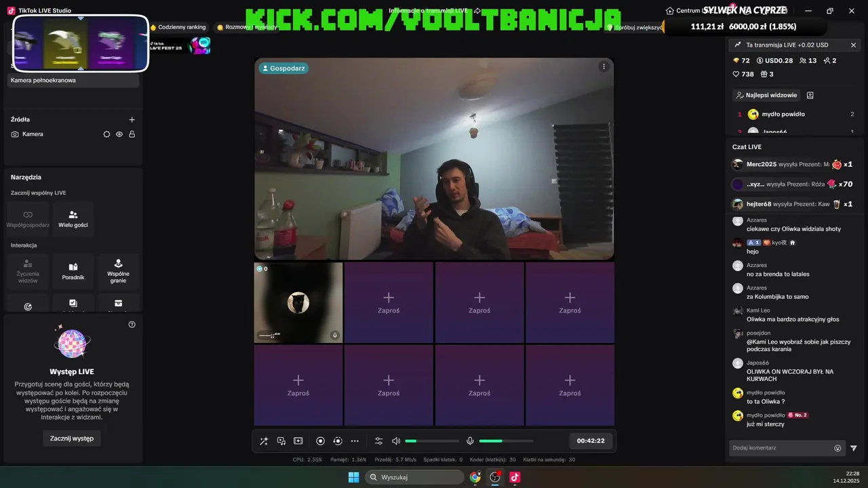Open the media and music icon
Screen dimensions: 868x488
point(281,441)
